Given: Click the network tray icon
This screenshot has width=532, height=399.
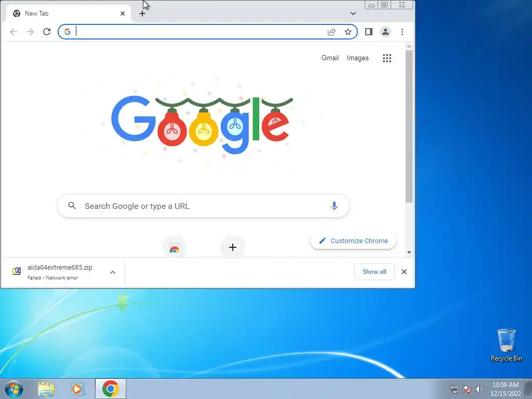Looking at the screenshot, I should coord(455,389).
